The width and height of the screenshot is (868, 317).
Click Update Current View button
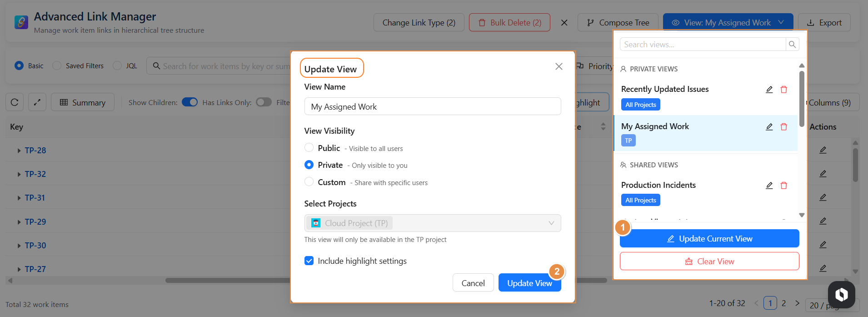click(709, 238)
